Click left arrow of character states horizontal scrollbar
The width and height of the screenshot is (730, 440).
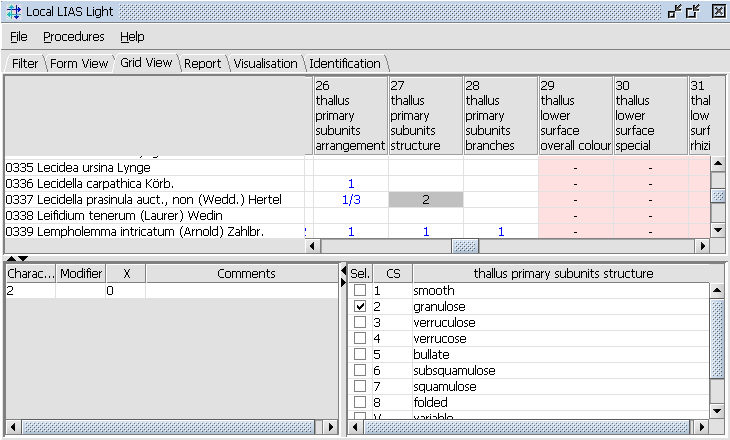click(355, 426)
